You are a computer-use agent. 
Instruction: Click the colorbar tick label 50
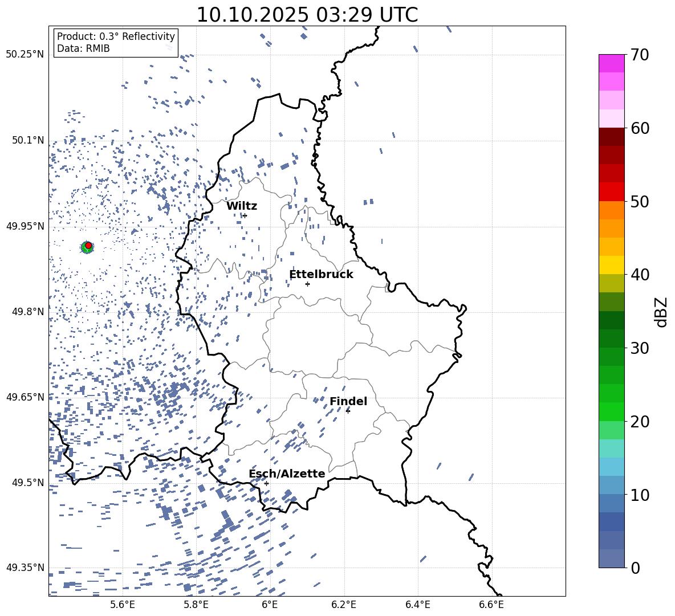pos(640,202)
